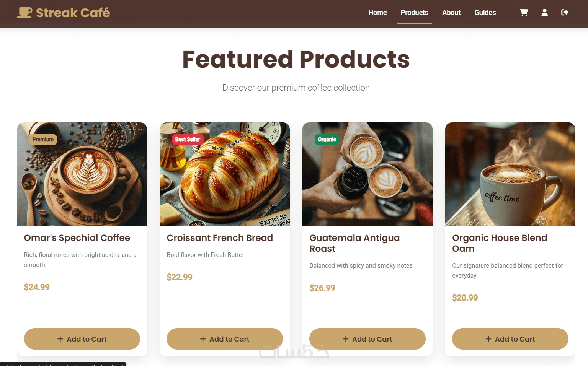Add Guatemala Antigua Roast to cart
588x366 pixels.
pos(367,339)
